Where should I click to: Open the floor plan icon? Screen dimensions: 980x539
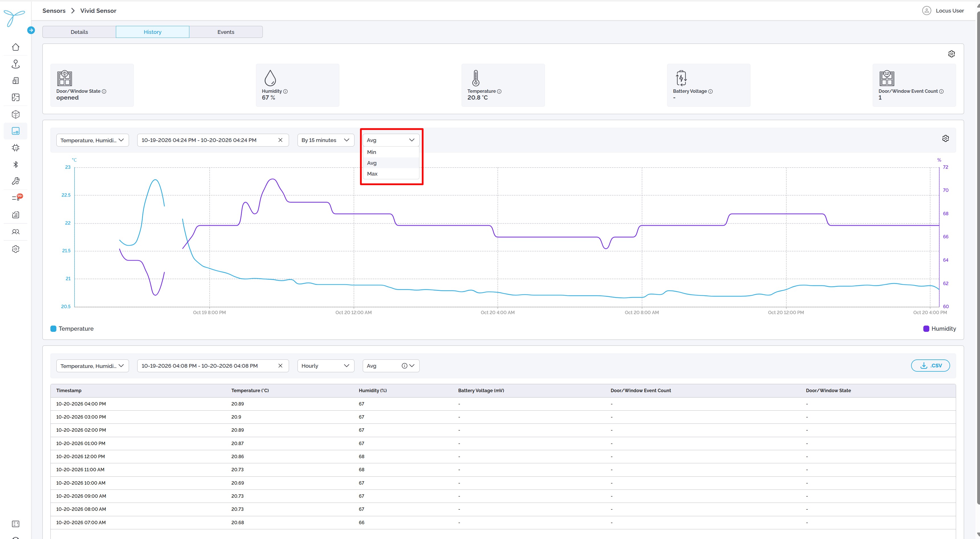pyautogui.click(x=16, y=97)
